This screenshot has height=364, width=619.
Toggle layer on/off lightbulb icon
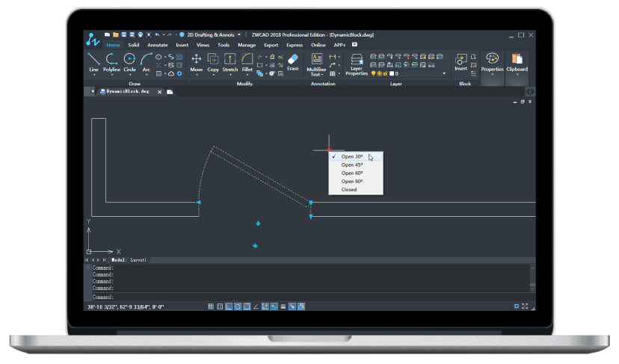pyautogui.click(x=373, y=73)
